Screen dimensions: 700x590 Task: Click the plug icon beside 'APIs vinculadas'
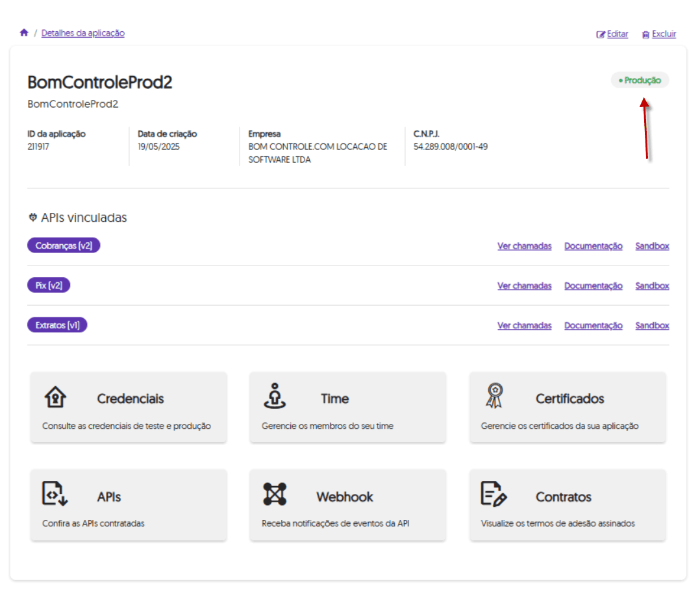pos(32,217)
